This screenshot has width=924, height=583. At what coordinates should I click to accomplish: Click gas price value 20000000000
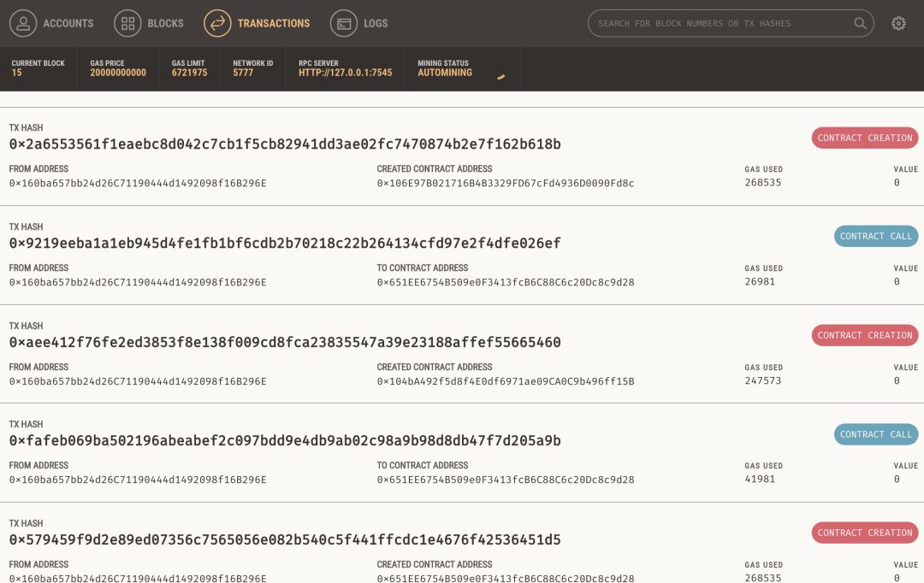(x=118, y=73)
